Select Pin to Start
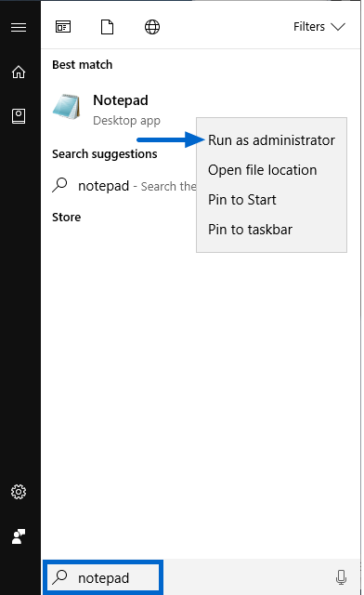Viewport: 364px width, 595px height. coord(271,200)
